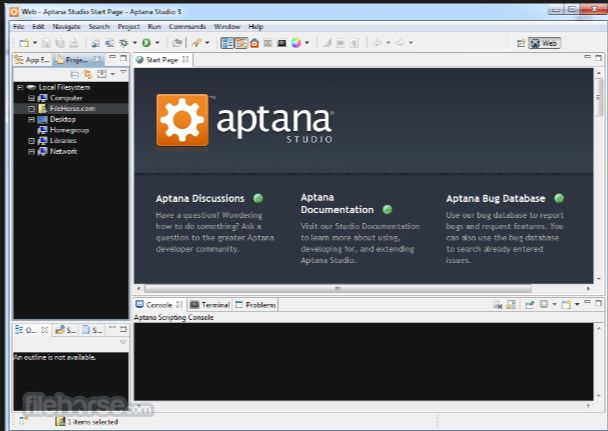Open the Window menu
Image resolution: width=608 pixels, height=431 pixels.
[x=227, y=26]
